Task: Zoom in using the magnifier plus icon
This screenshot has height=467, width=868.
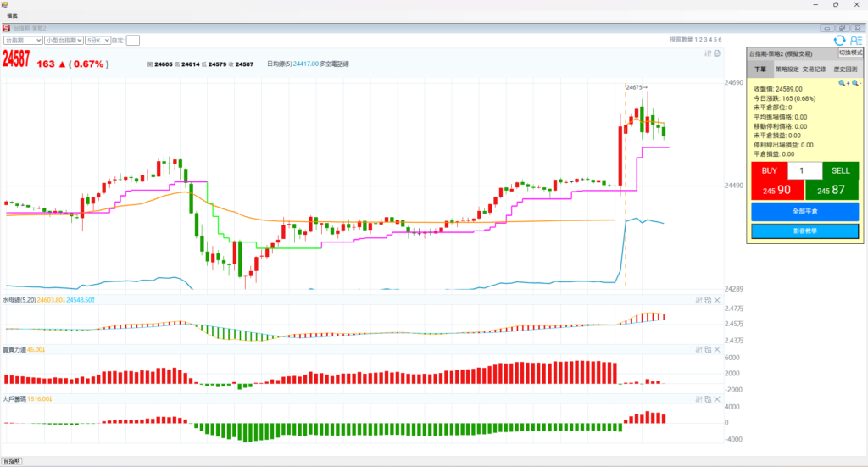Action: (x=843, y=83)
